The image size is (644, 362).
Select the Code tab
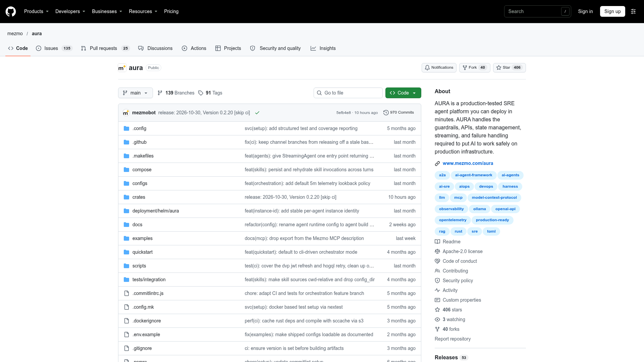pyautogui.click(x=18, y=48)
